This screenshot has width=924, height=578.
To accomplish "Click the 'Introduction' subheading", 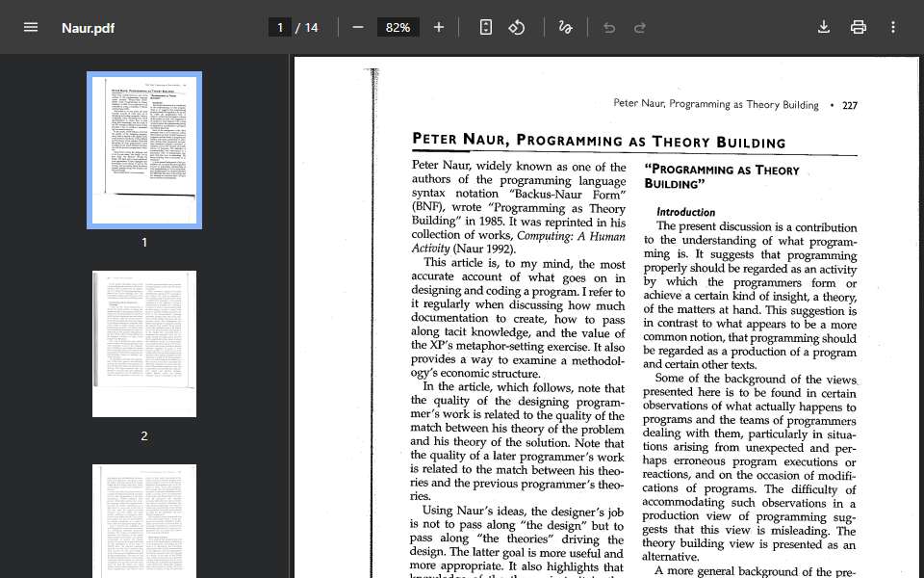I will tap(686, 212).
